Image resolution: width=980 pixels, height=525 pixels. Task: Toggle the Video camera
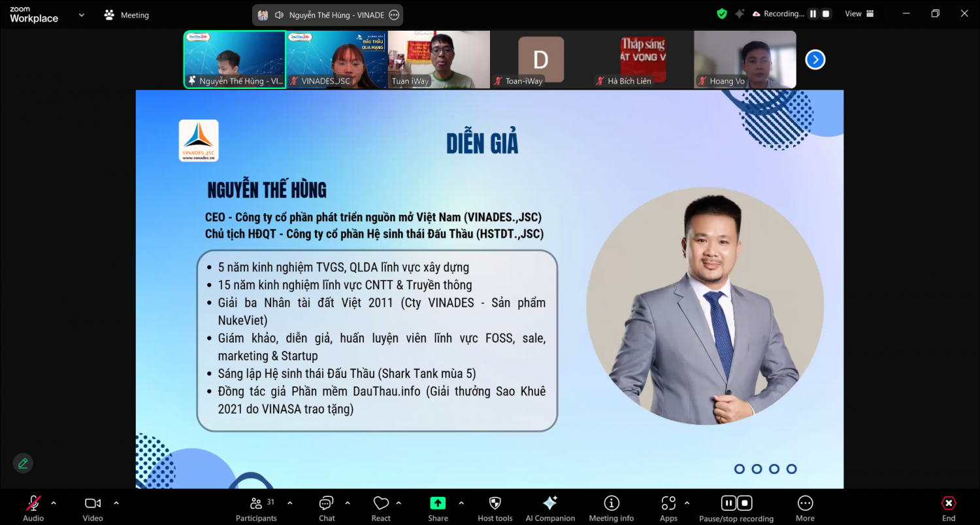click(x=93, y=509)
